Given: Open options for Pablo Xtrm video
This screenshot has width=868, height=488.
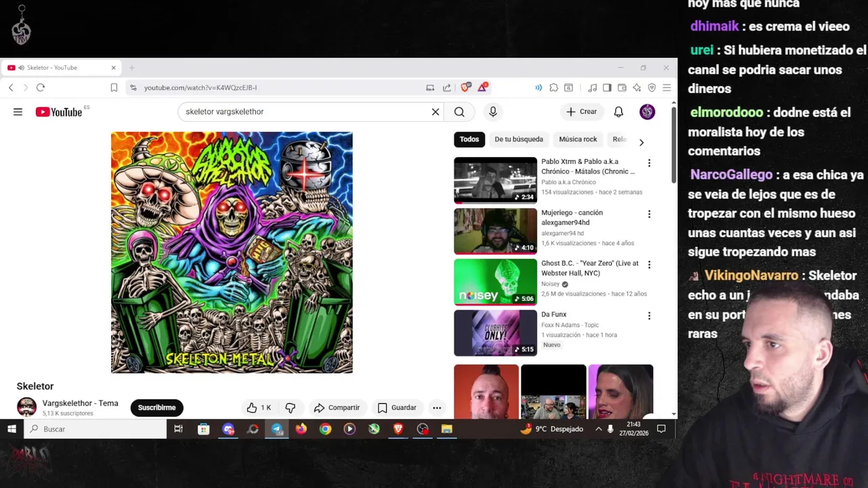Looking at the screenshot, I should pyautogui.click(x=649, y=163).
